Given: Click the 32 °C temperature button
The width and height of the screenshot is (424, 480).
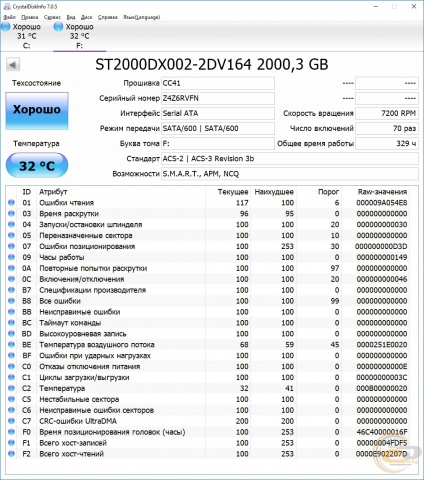Looking at the screenshot, I should tap(37, 165).
